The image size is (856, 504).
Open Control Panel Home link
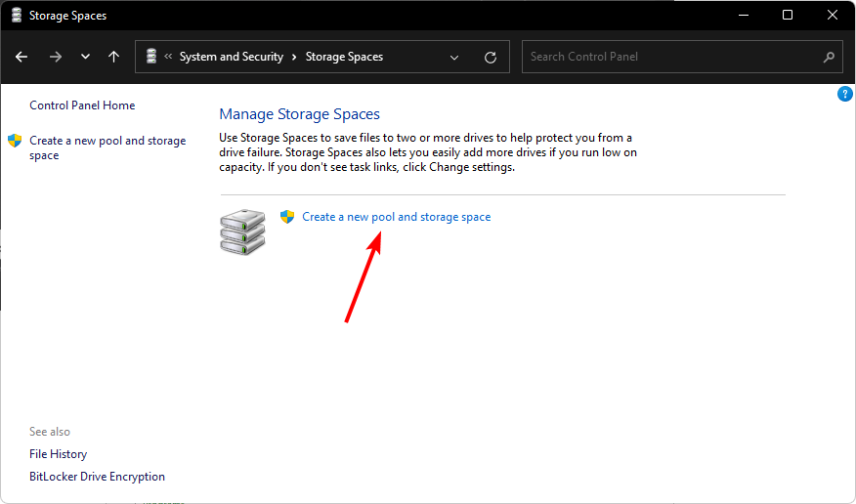pos(82,105)
